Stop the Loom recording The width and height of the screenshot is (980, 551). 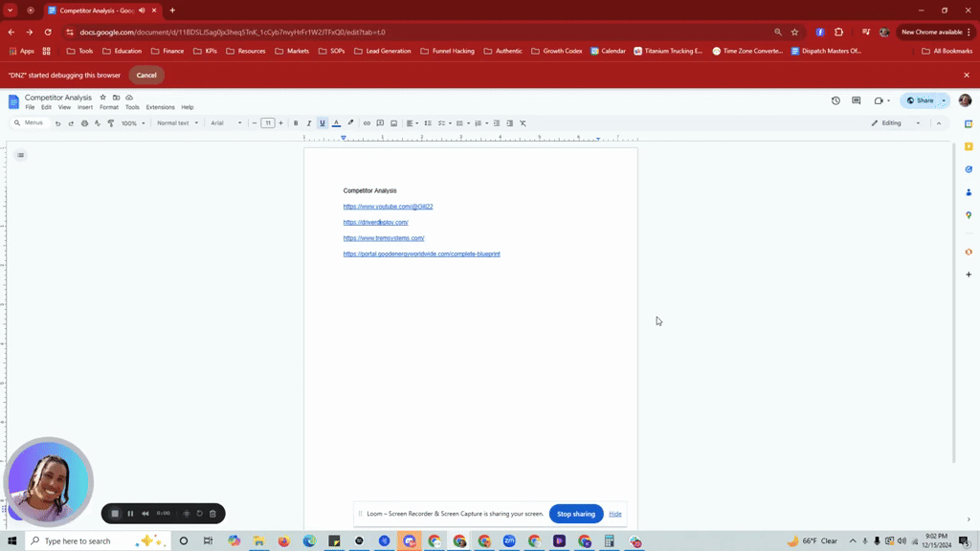[115, 514]
